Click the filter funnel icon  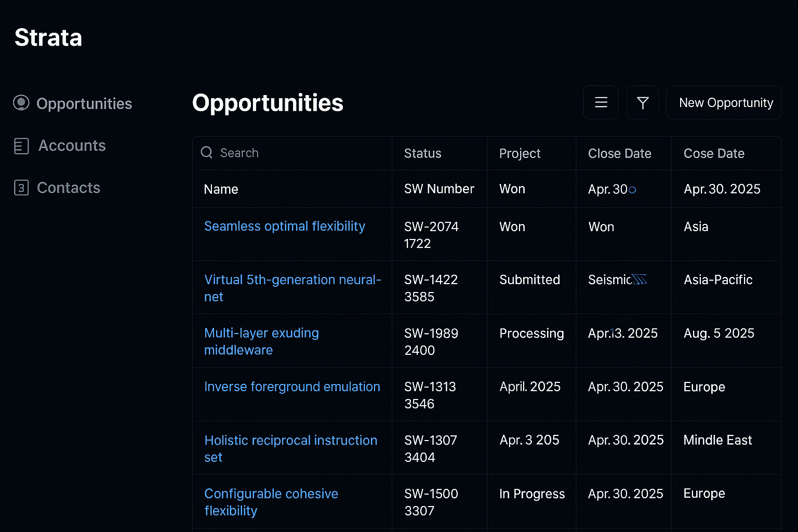pyautogui.click(x=643, y=103)
